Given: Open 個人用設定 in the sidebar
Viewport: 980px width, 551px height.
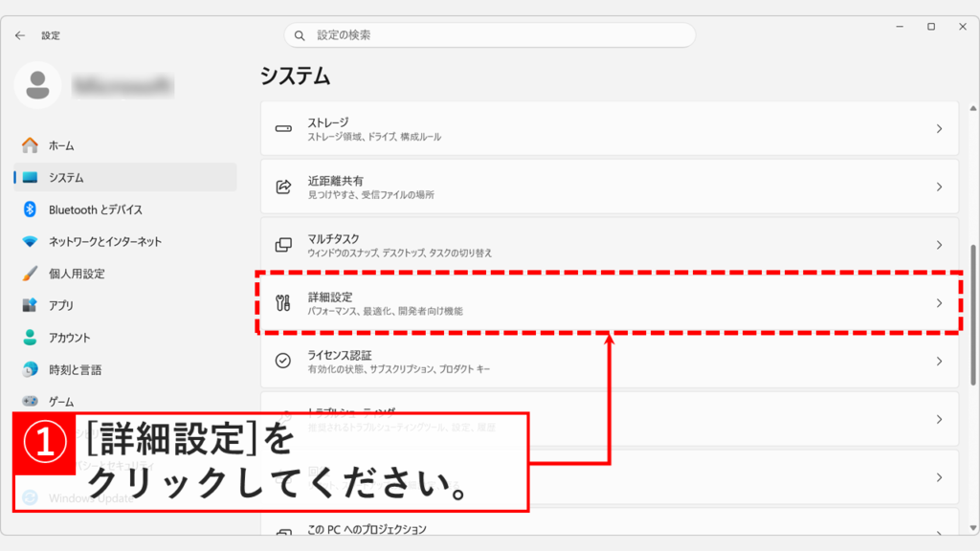Looking at the screenshot, I should coord(125,273).
